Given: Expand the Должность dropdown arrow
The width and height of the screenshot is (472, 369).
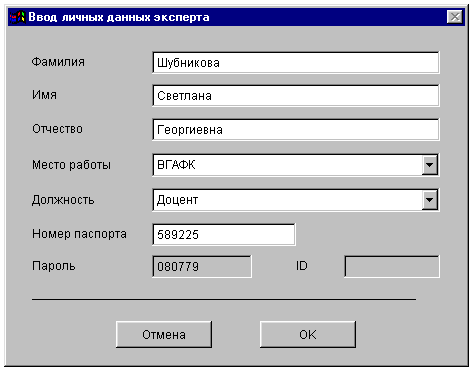Looking at the screenshot, I should tap(429, 200).
